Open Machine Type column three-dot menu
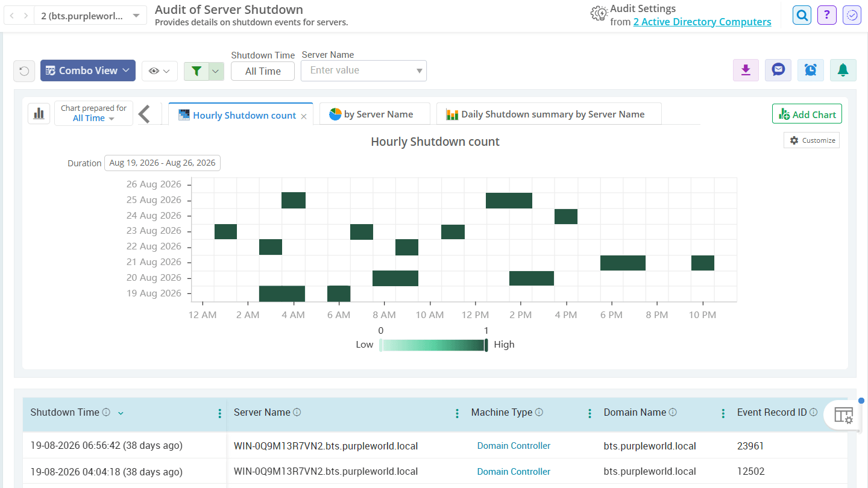This screenshot has height=488, width=868. pos(590,413)
